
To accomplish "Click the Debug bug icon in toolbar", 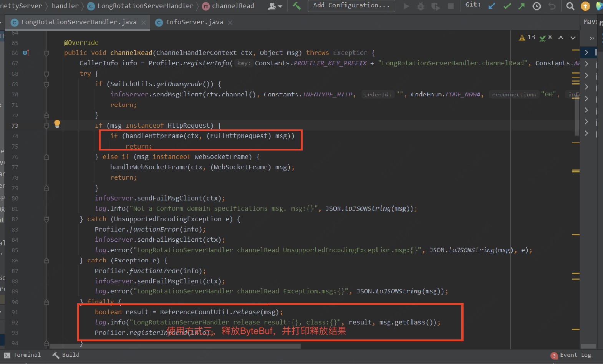I will click(x=421, y=6).
